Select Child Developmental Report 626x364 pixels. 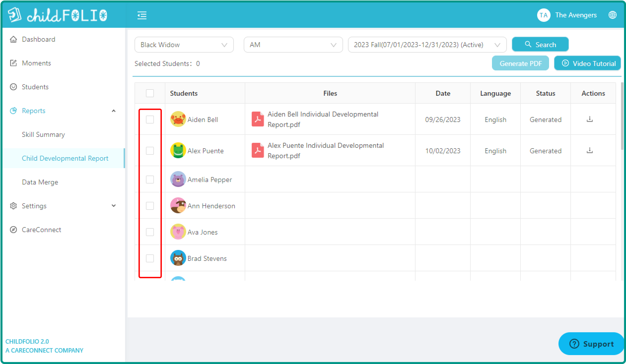click(x=65, y=158)
